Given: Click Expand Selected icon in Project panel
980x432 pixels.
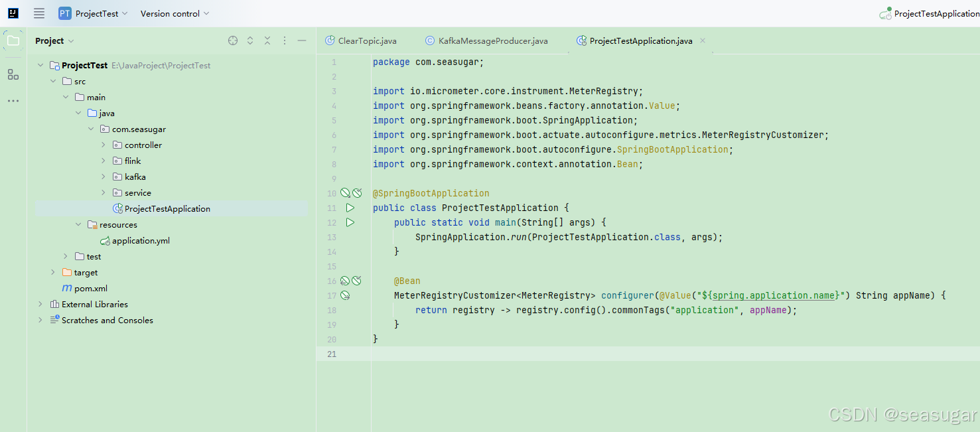Looking at the screenshot, I should coord(250,40).
